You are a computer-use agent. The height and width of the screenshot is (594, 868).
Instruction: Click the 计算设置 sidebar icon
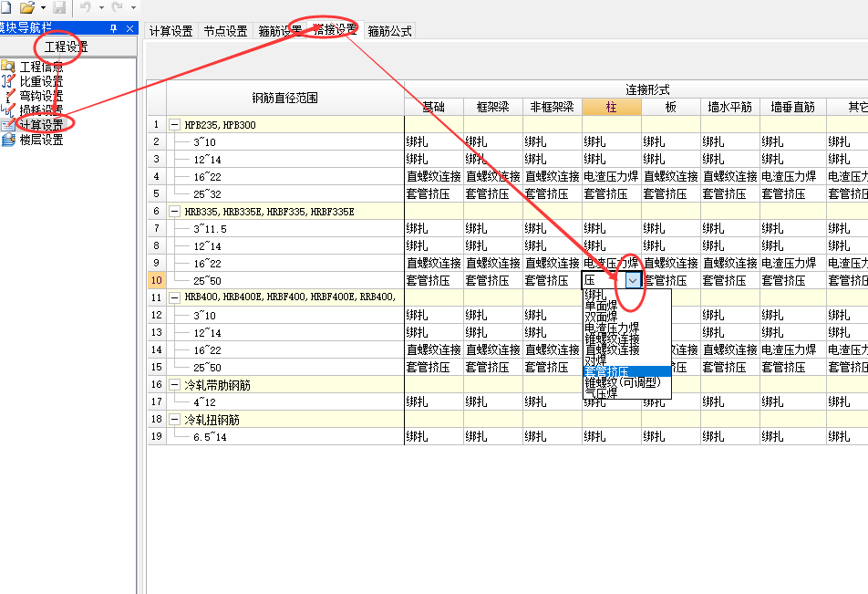(x=7, y=125)
